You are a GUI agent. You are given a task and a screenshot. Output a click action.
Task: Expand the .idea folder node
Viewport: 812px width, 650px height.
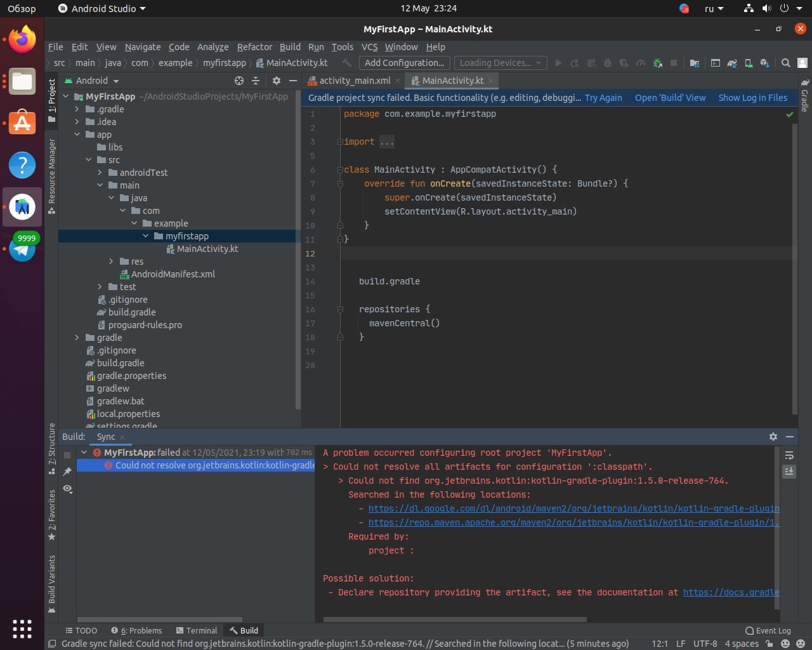(x=77, y=122)
